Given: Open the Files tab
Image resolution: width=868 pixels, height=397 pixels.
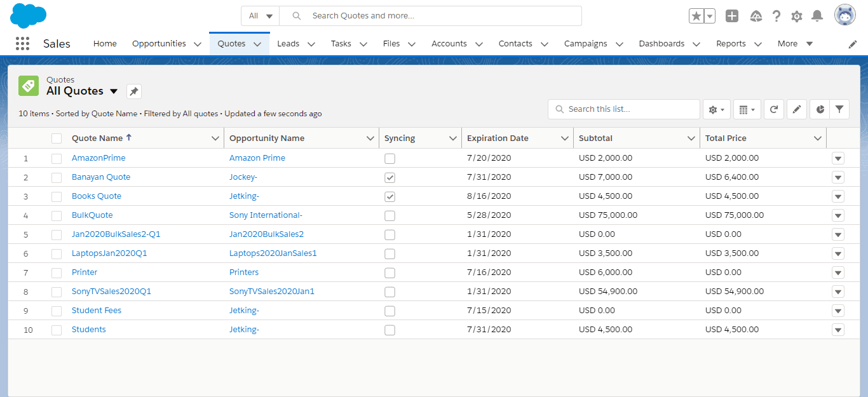Looking at the screenshot, I should [x=391, y=44].
